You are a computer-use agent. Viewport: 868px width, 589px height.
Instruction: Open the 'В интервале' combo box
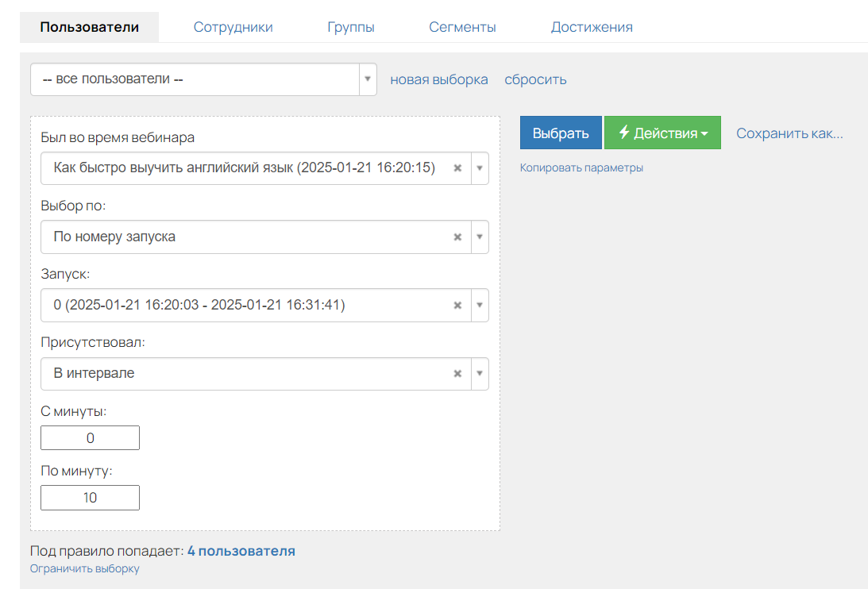(264, 374)
